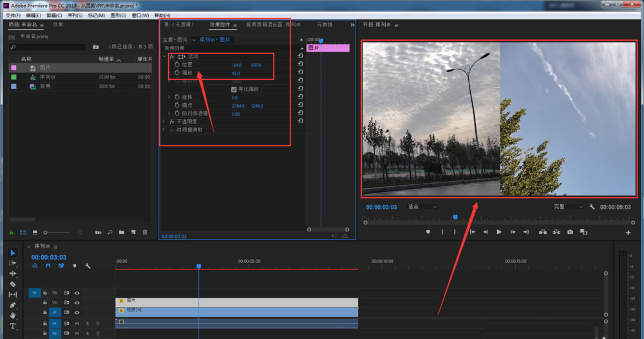Toggle rotation 旋转 stopwatch animation
Viewport: 644px width, 339px height.
coord(177,97)
